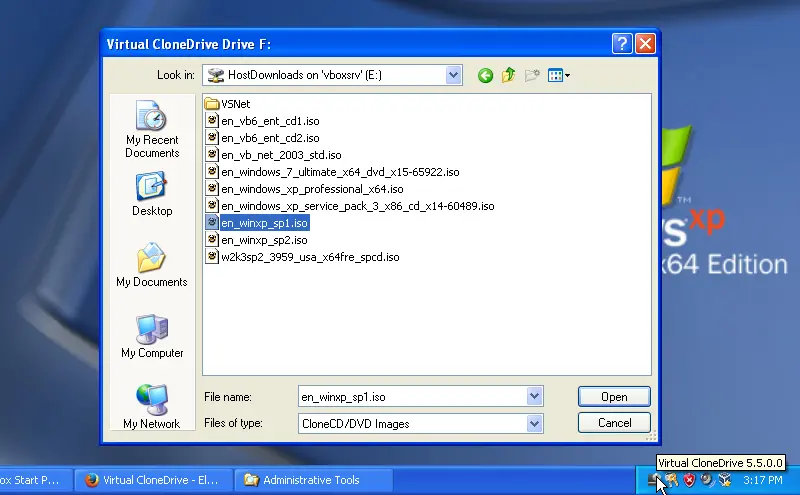This screenshot has height=495, width=800.
Task: Go to Desktop in places bar
Action: [152, 194]
